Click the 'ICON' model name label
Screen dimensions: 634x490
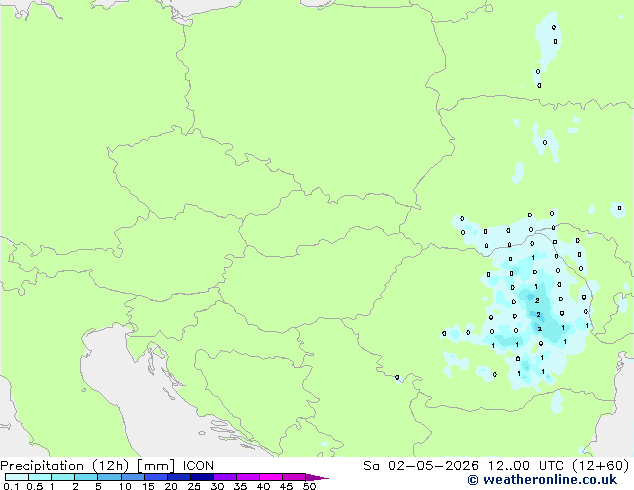coord(198,466)
